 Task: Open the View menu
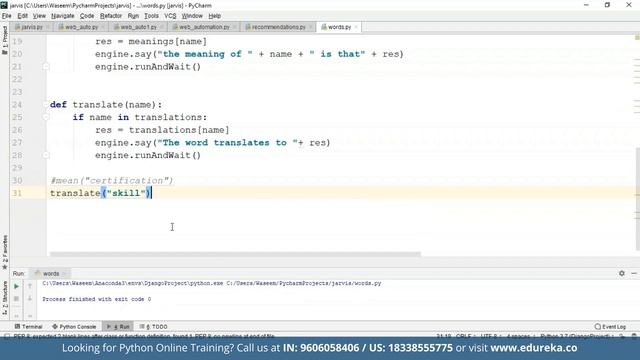[x=39, y=16]
